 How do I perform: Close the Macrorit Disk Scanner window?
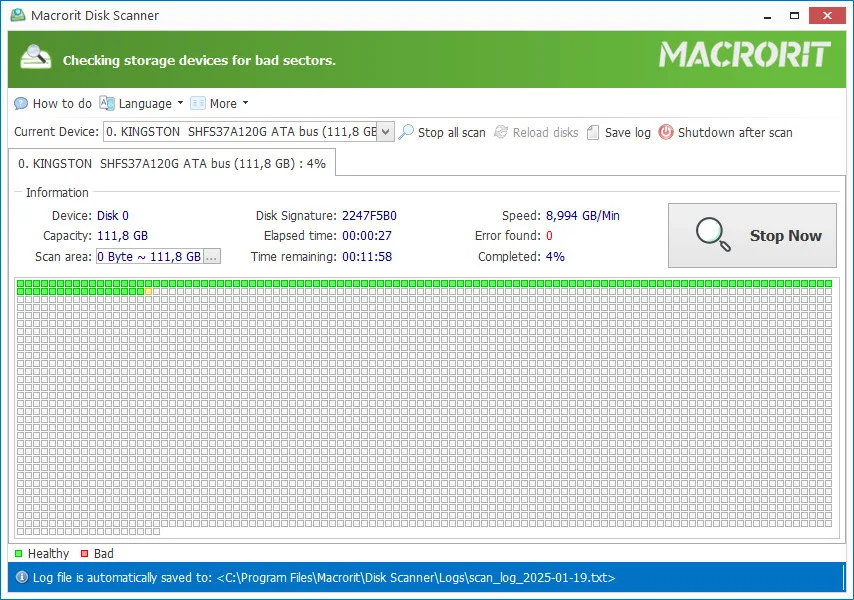827,16
